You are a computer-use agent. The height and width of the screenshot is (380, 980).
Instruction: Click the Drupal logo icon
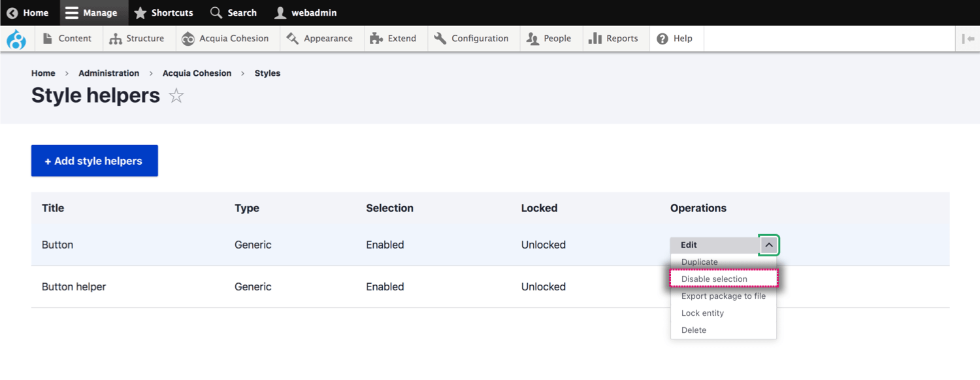pyautogui.click(x=16, y=39)
